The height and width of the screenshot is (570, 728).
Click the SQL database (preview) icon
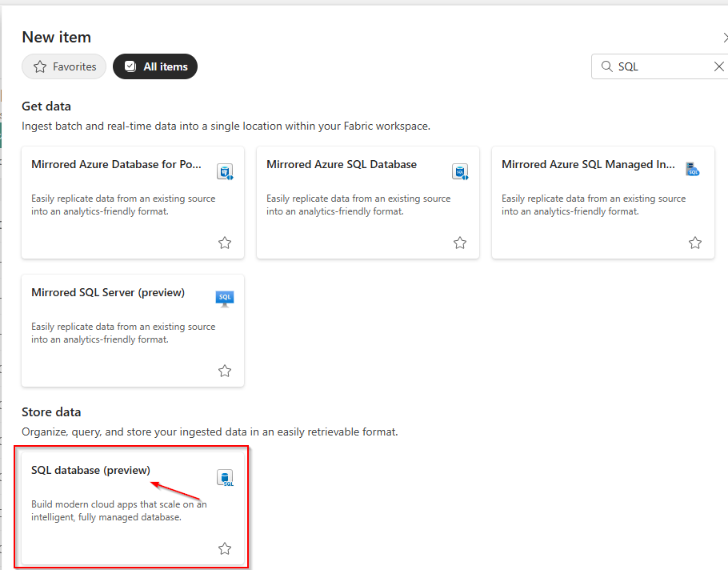[225, 478]
